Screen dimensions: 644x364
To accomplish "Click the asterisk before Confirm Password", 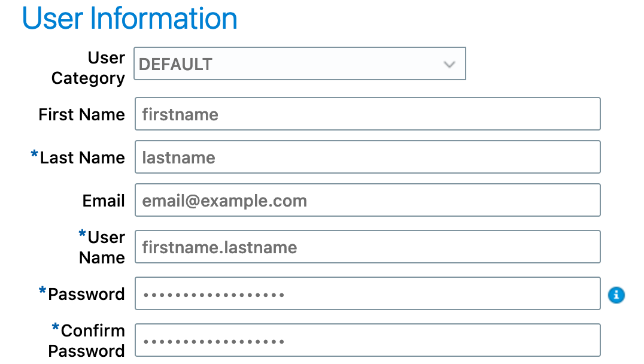I will tap(56, 328).
